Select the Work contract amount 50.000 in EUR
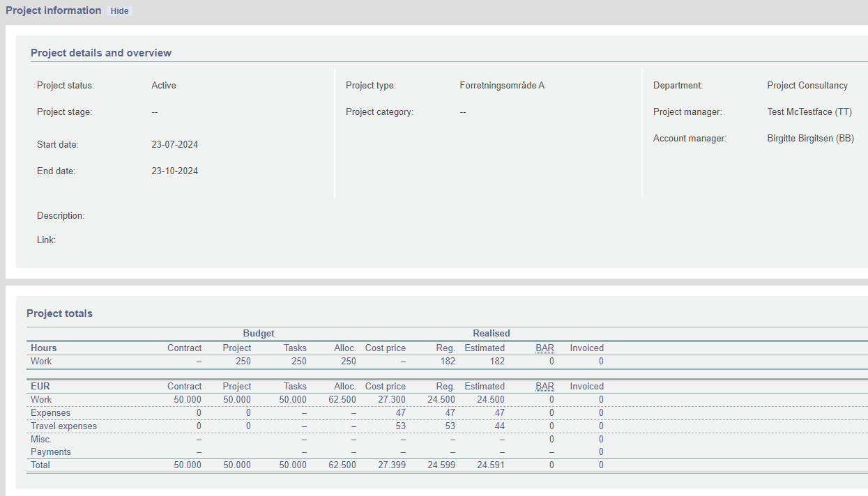Screen dimensions: 868x496 pyautogui.click(x=188, y=399)
